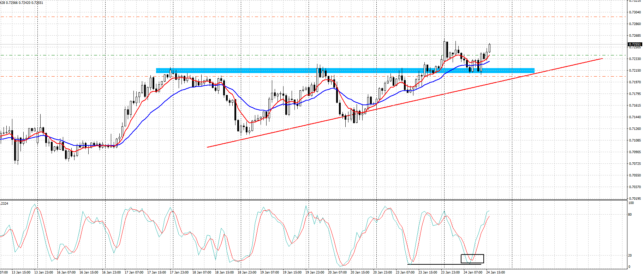This screenshot has width=644, height=276.
Task: Click the 16 Jan 23:00 time label
Action: [112, 272]
